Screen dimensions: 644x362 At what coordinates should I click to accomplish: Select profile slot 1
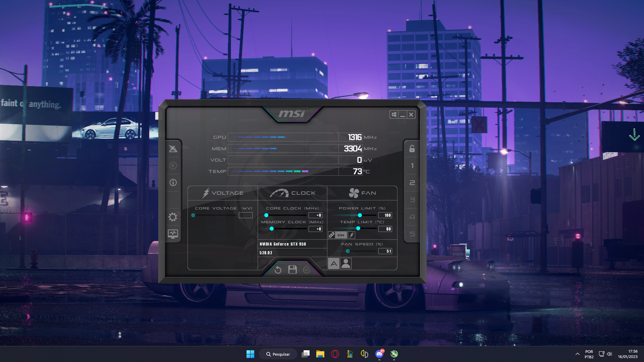click(412, 166)
